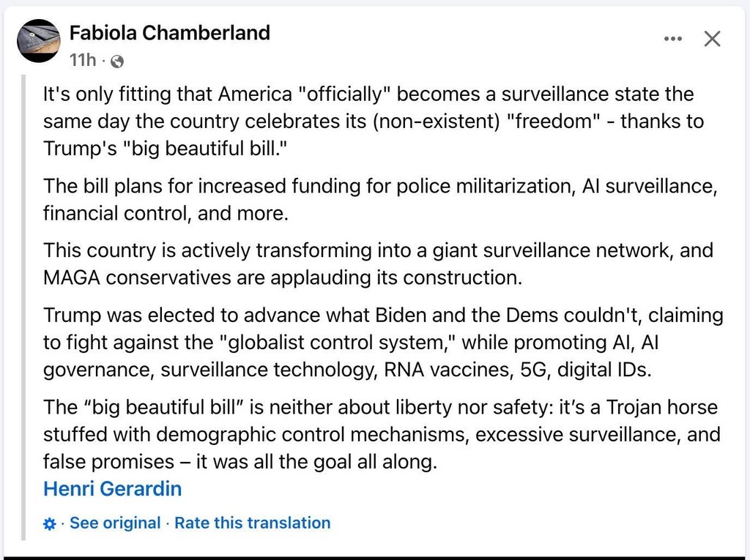Open Fabiola Chamberland's profile picture

(x=39, y=41)
